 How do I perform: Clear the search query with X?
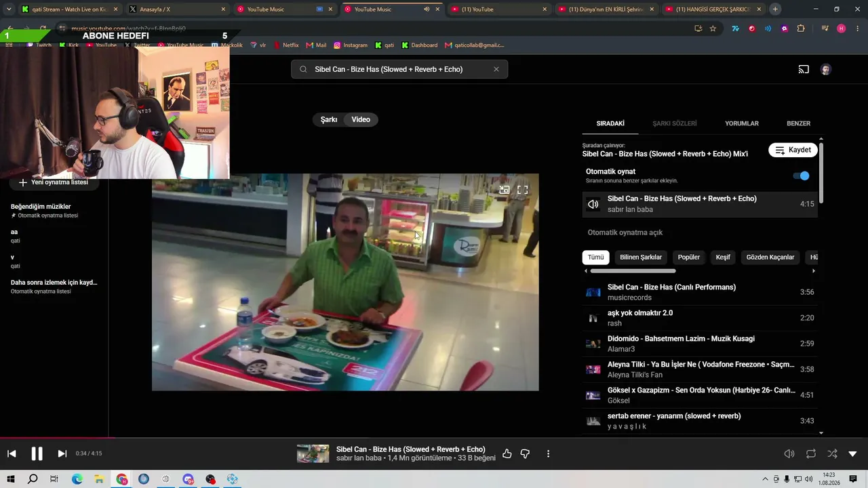pos(496,69)
